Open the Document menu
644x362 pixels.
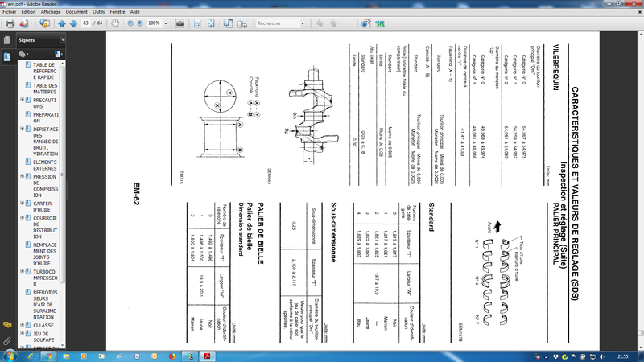tap(76, 12)
